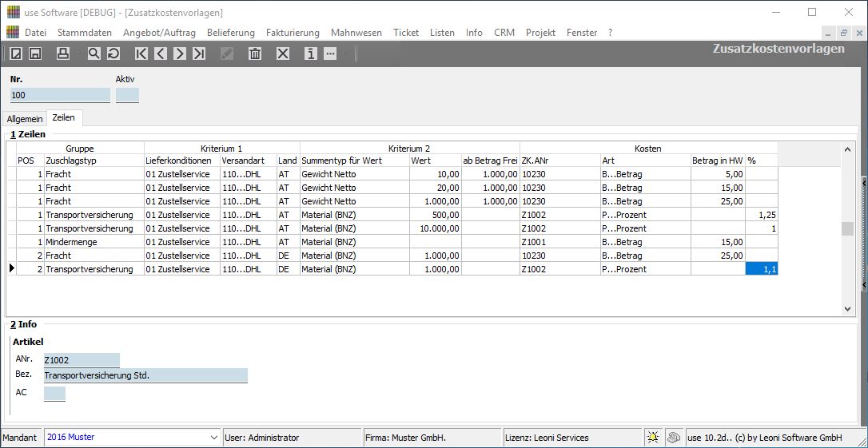868x448 pixels.
Task: Open the Angebot/Auftrag menu
Action: (x=159, y=33)
